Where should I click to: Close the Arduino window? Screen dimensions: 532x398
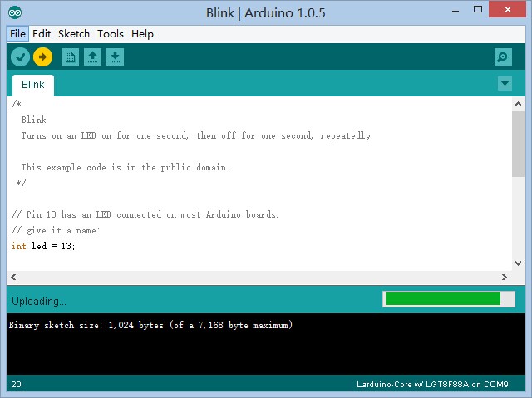[x=507, y=9]
